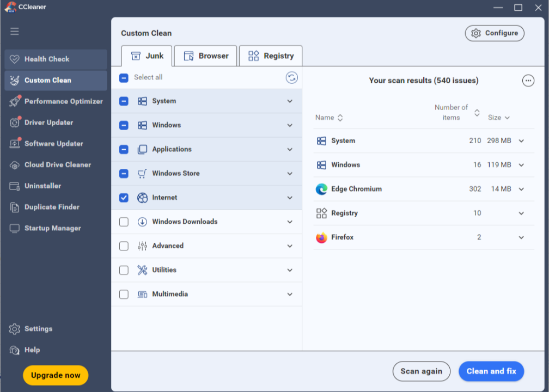Expand the Applications category chevron
This screenshot has width=549, height=392.
tap(290, 149)
